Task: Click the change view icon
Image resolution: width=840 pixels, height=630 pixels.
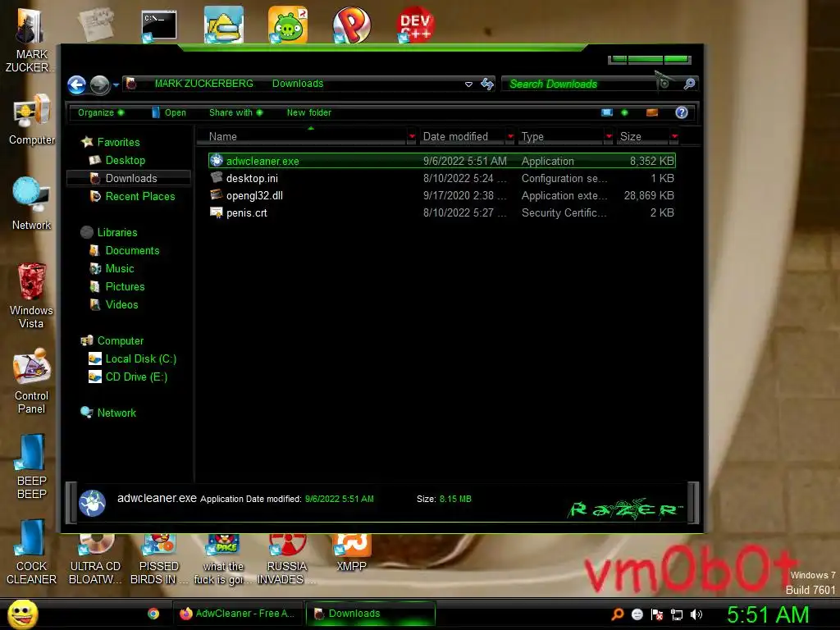Action: pos(607,112)
